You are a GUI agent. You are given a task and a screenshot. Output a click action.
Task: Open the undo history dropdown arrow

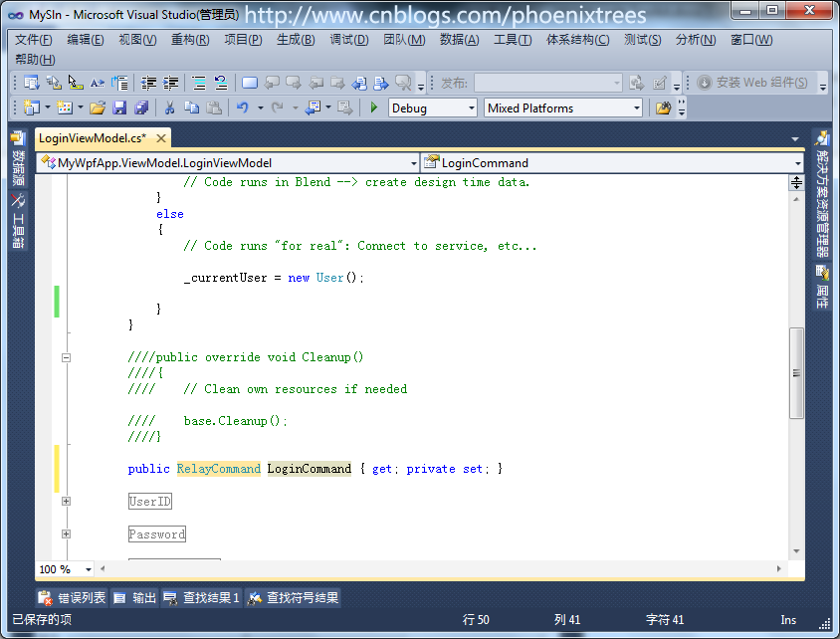click(261, 108)
